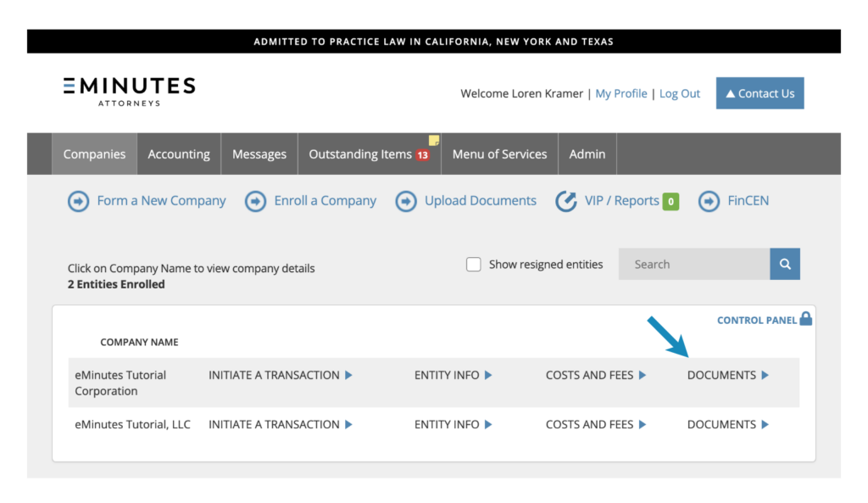Screen dimensions: 868x503
Task: Click the checkmark icon beside VIP / Reports
Action: point(565,201)
